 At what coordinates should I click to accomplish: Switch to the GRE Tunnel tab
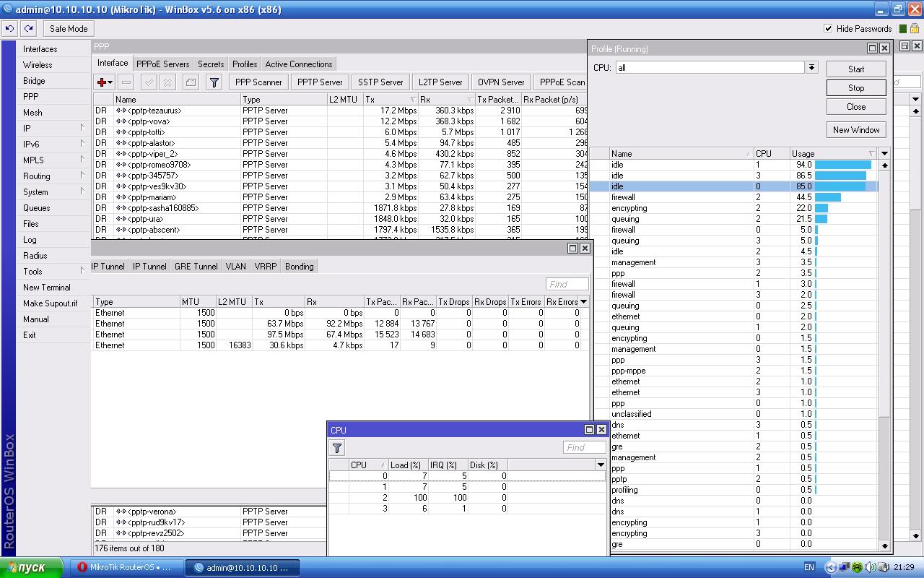196,267
